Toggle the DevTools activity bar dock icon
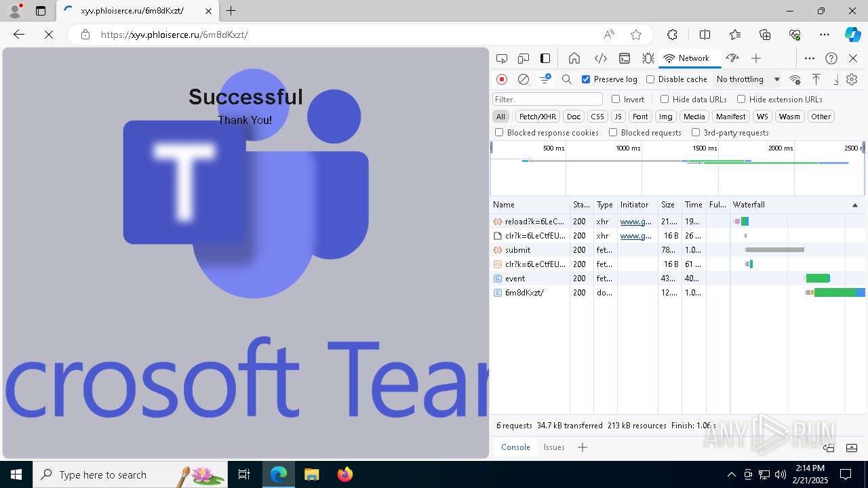The width and height of the screenshot is (868, 488). click(x=545, y=58)
